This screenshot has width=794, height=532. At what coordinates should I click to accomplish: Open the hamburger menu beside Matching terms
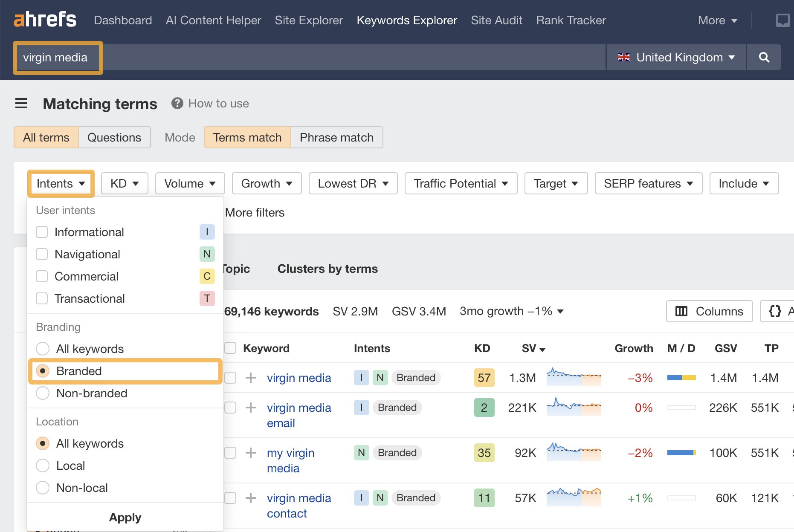click(x=21, y=104)
